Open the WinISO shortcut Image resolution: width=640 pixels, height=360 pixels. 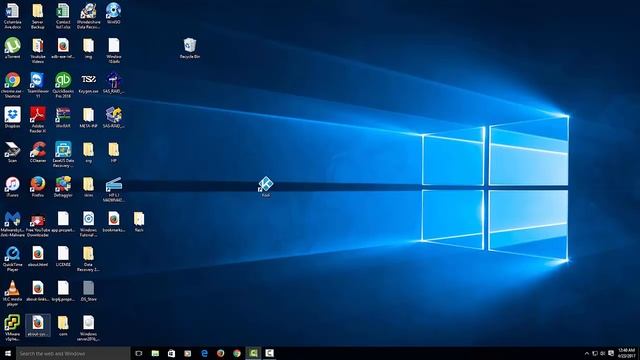pos(113,13)
